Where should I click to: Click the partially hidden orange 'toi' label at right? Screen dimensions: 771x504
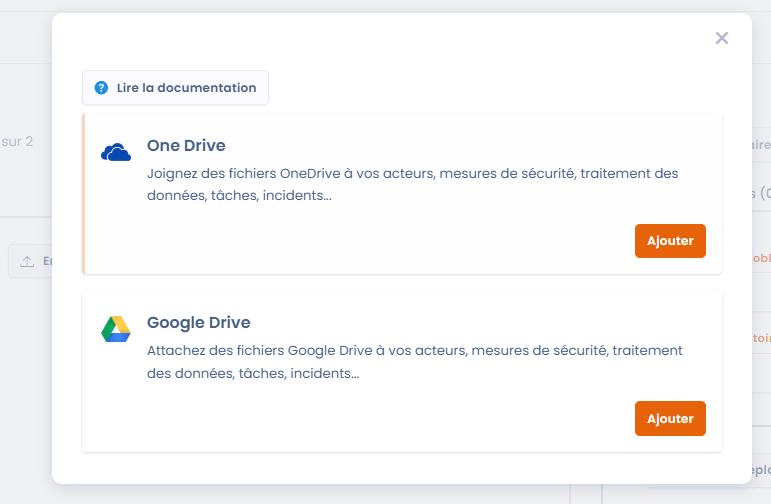(x=761, y=338)
